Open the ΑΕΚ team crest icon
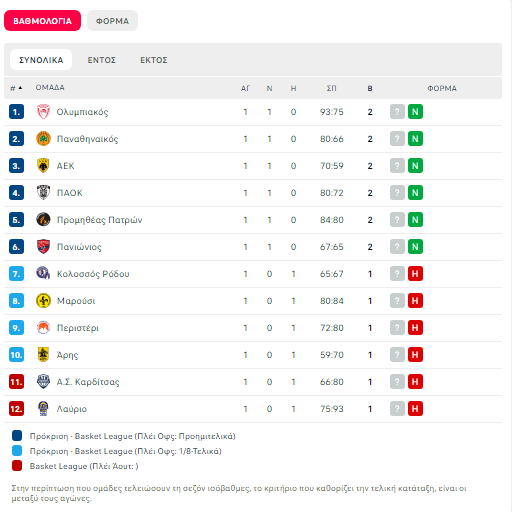This screenshot has width=512, height=512. pyautogui.click(x=43, y=166)
